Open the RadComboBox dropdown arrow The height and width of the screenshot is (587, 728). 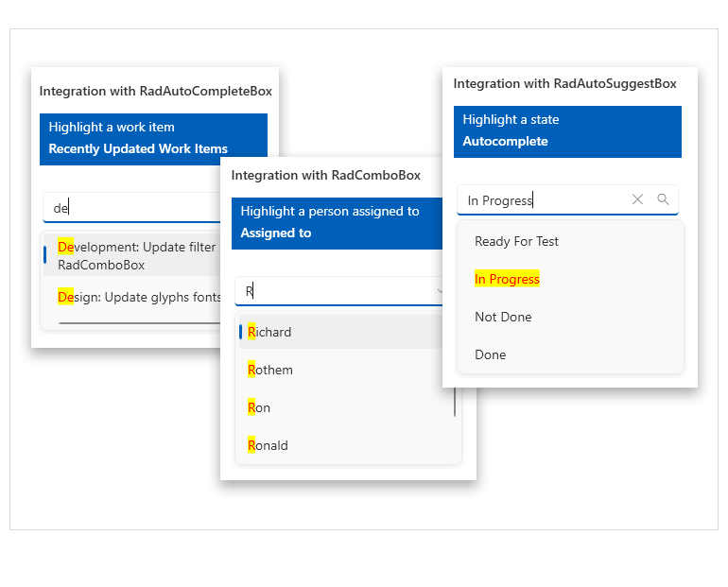click(440, 291)
